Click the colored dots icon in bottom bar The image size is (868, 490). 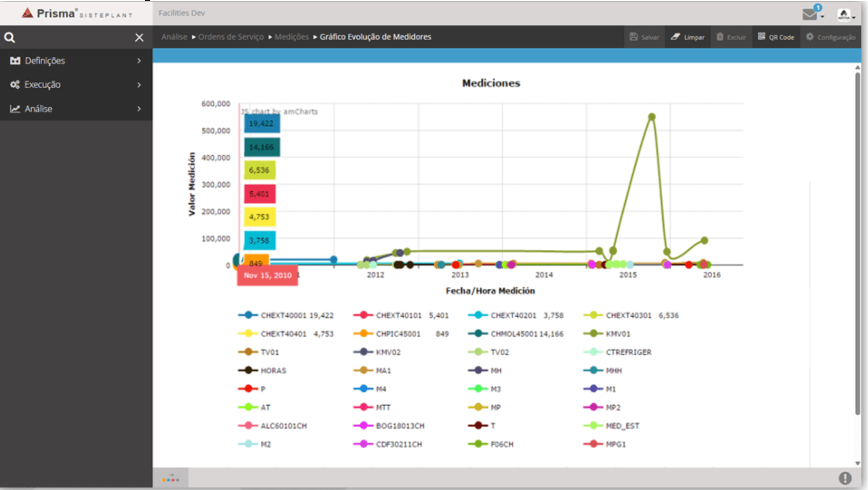pos(171,479)
